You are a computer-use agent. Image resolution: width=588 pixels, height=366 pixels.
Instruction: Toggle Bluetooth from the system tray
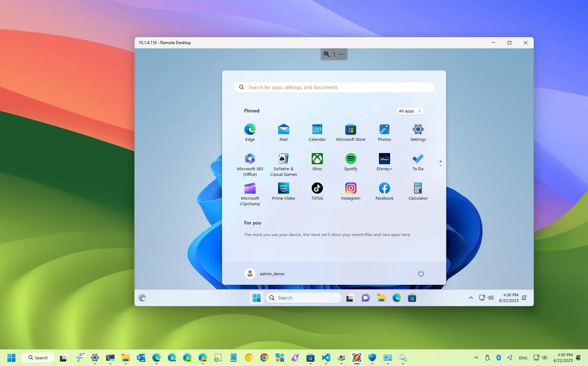(x=498, y=358)
